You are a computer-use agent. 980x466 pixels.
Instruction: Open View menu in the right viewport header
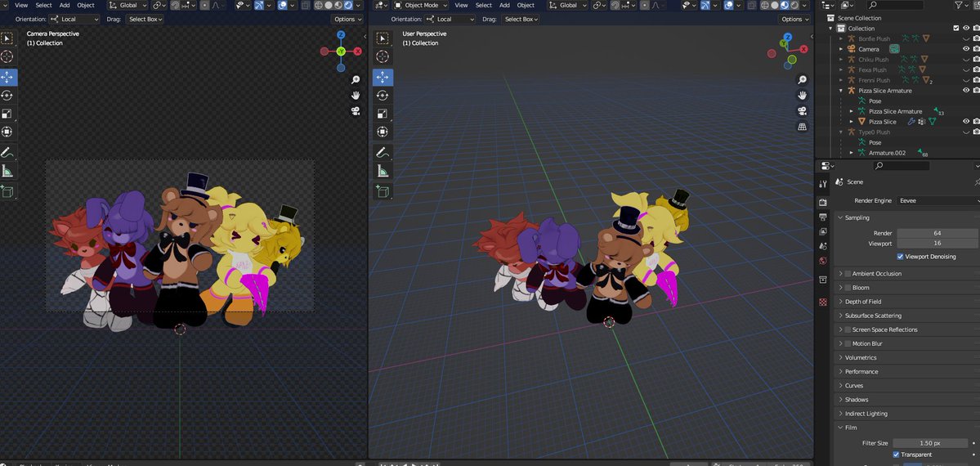click(x=461, y=5)
